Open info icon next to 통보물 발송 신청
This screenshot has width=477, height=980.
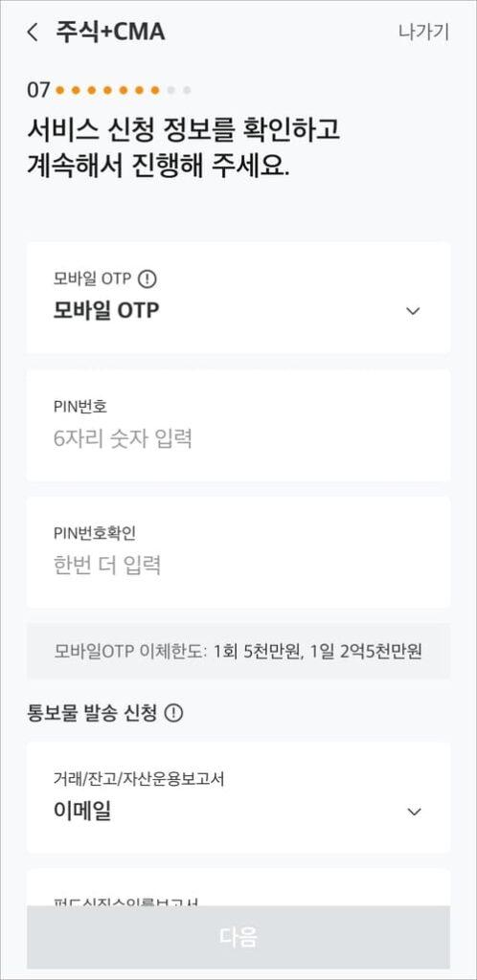pos(173,712)
